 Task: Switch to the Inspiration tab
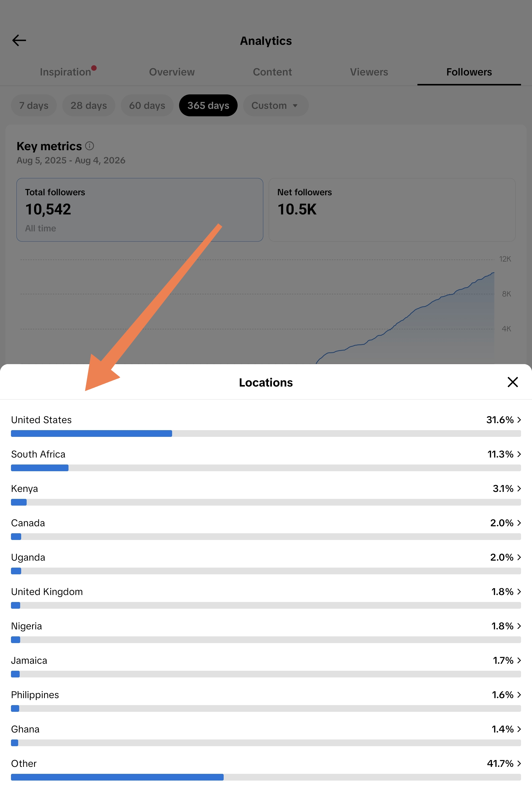pos(66,72)
